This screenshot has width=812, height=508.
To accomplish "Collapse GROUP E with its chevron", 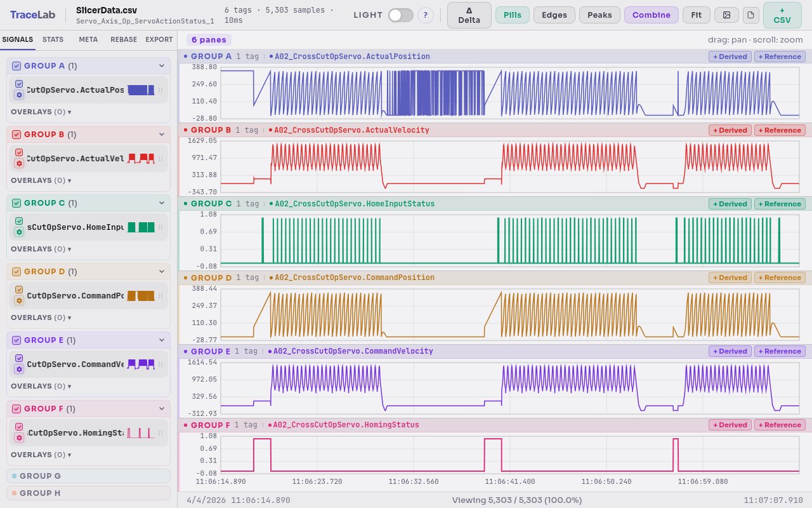I will pos(162,340).
